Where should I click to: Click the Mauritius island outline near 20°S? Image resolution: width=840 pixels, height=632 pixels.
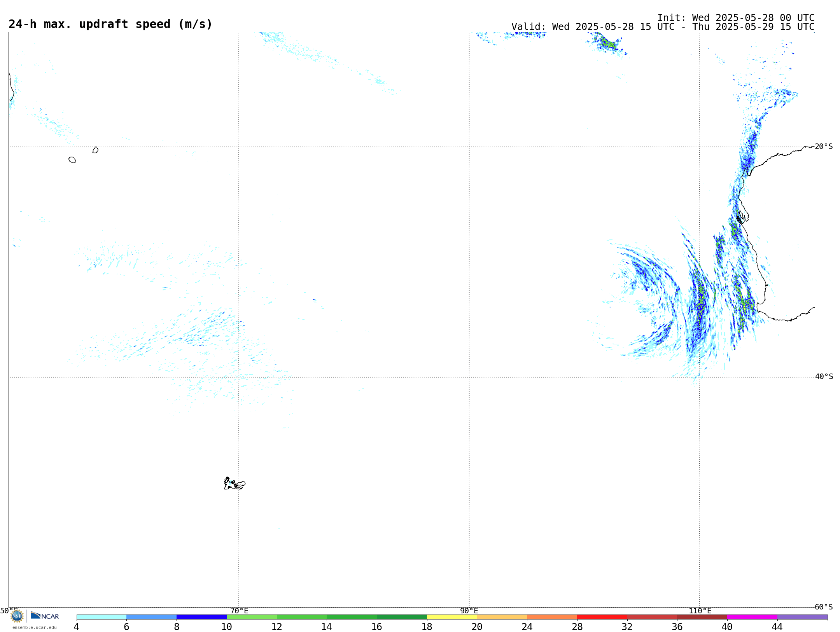(x=95, y=150)
